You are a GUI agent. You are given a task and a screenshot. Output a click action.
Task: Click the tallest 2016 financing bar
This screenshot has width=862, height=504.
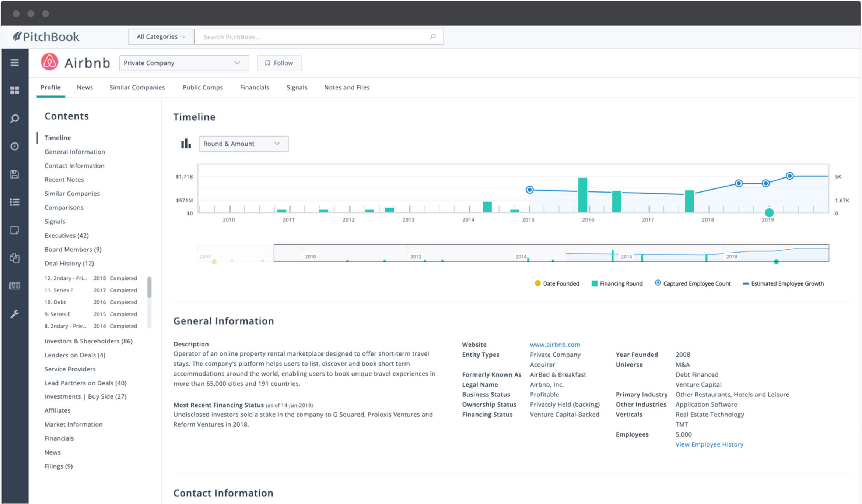pos(582,195)
